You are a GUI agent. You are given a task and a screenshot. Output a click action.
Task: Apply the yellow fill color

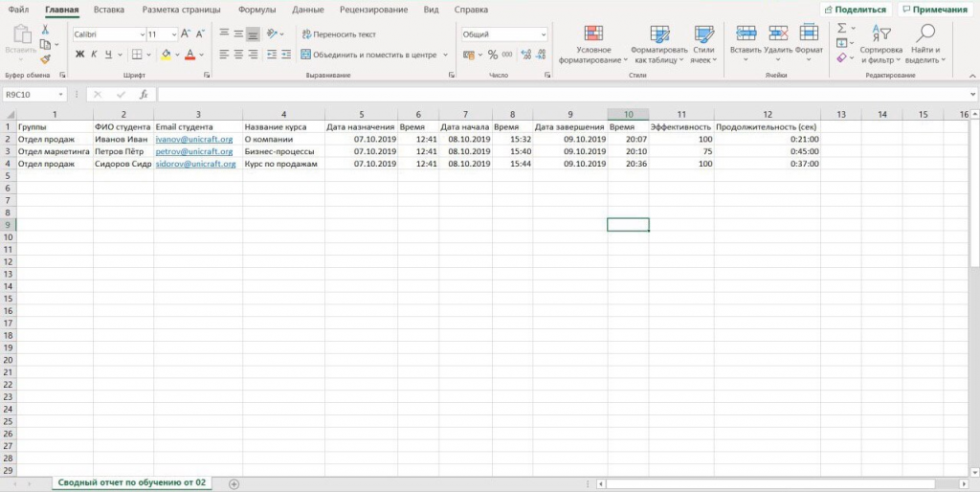tap(166, 55)
